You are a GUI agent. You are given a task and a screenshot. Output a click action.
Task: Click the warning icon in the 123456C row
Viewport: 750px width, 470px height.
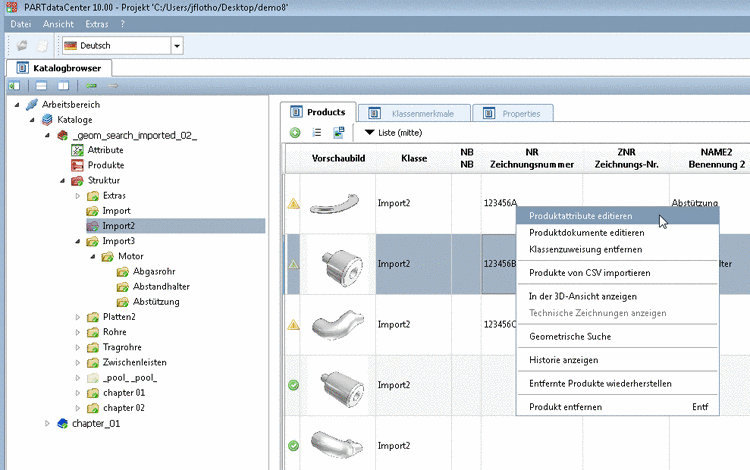click(293, 325)
